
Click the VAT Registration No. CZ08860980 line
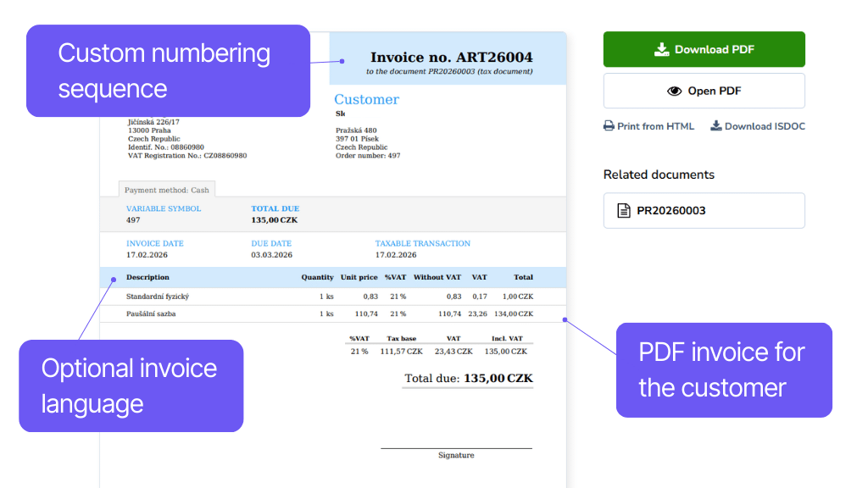click(x=187, y=156)
